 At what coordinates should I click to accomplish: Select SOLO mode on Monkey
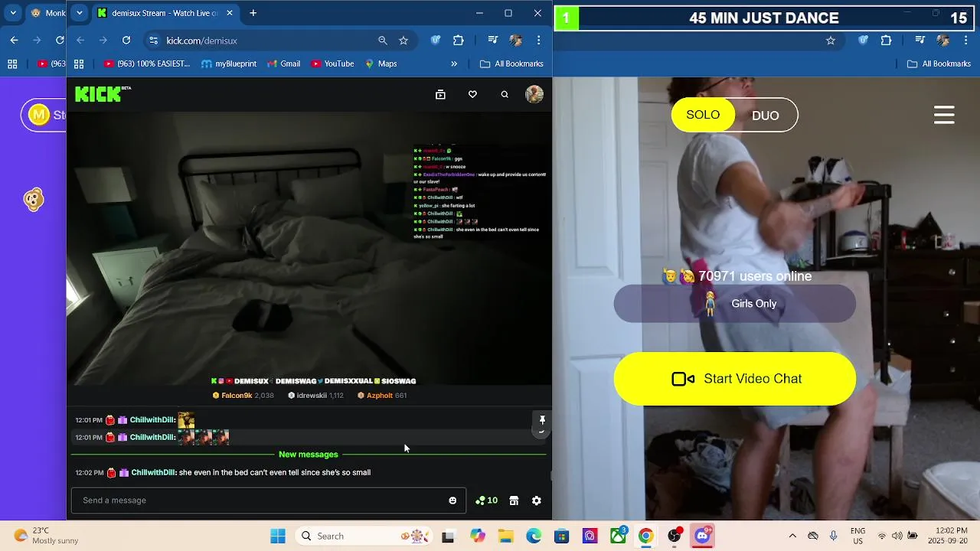(703, 115)
